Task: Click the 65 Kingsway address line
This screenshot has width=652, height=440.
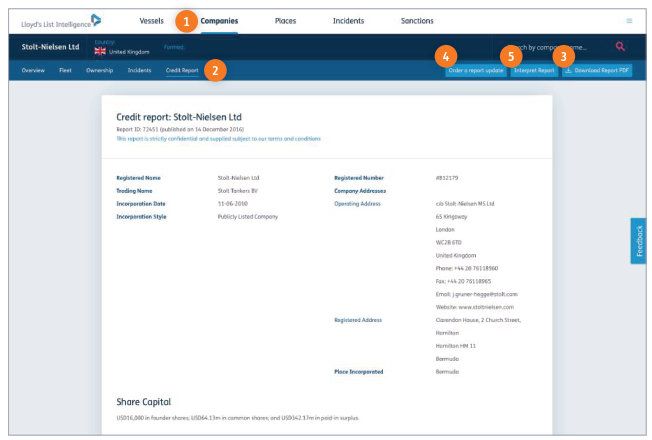Action: (x=452, y=217)
